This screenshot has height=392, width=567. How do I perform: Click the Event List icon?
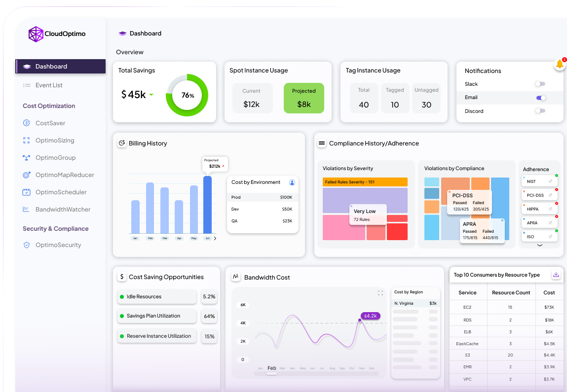[27, 85]
